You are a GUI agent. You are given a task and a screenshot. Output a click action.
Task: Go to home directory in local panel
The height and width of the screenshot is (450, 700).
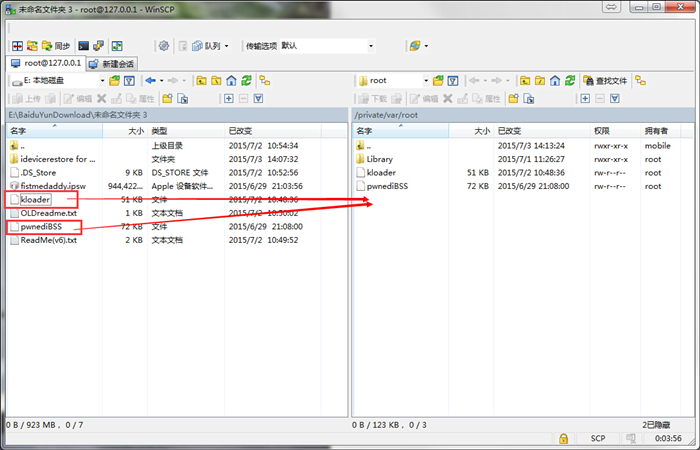tap(231, 81)
